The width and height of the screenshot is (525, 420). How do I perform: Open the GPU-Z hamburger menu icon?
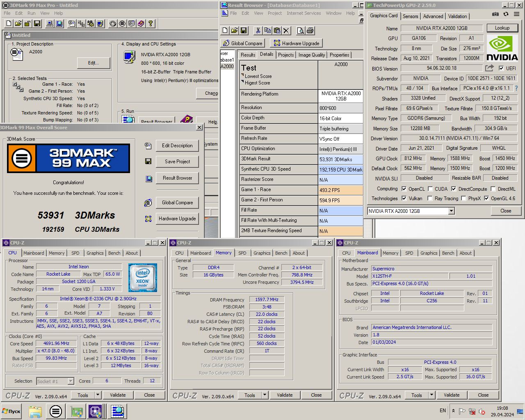[x=516, y=14]
